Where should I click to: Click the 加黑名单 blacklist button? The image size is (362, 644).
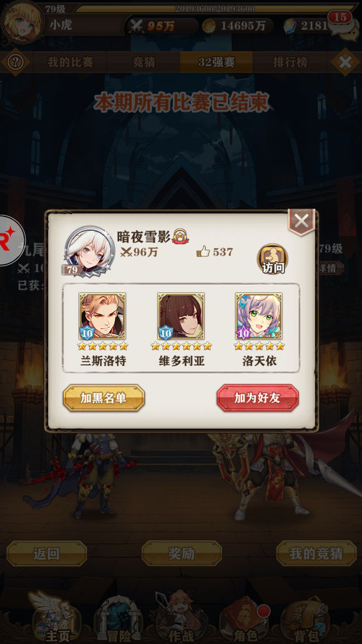(x=104, y=398)
